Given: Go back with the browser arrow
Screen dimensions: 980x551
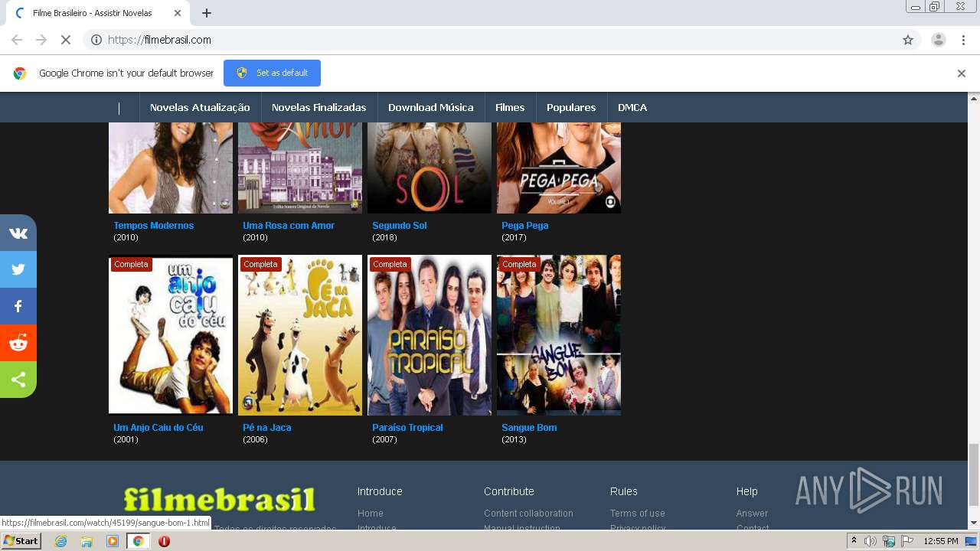Looking at the screenshot, I should 17,40.
